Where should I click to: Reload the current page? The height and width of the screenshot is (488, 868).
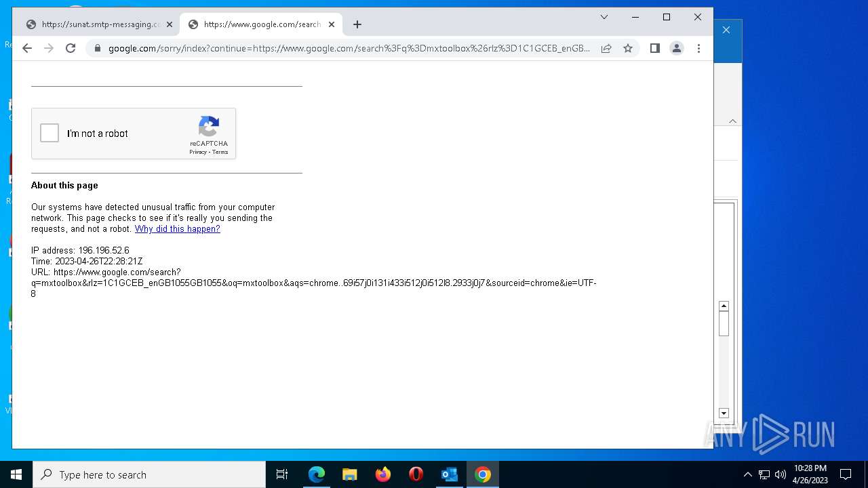[71, 48]
